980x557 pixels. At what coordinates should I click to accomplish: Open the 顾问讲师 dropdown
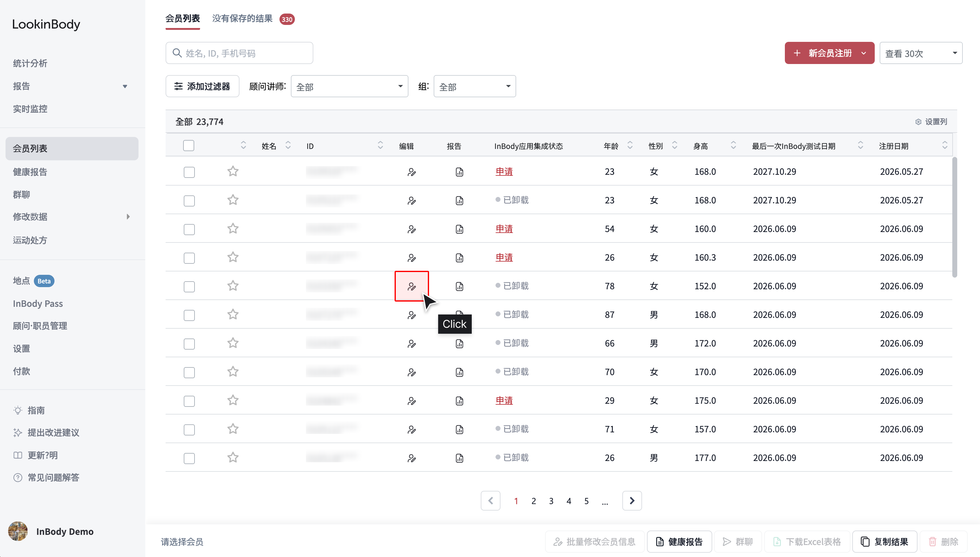pos(349,86)
